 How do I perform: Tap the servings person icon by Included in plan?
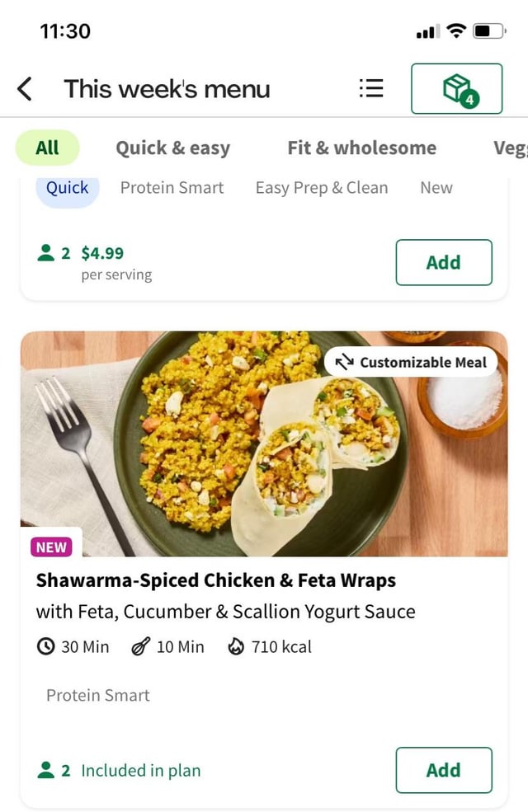(46, 771)
